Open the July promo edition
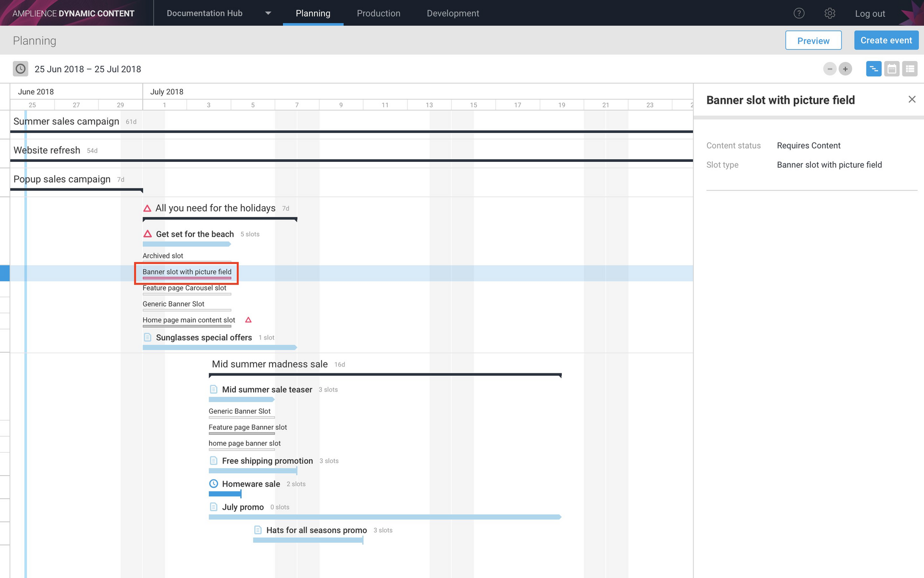Screen dimensions: 924x578 [x=243, y=507]
